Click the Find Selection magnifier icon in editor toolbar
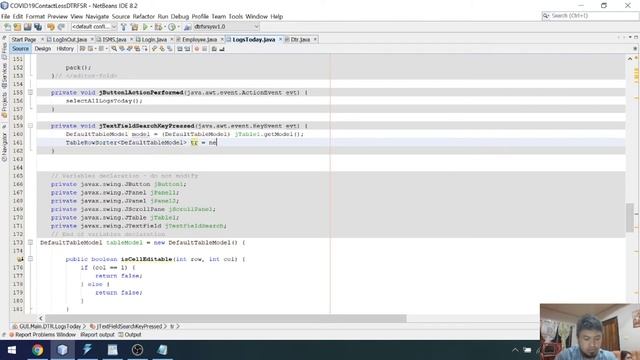Image resolution: width=640 pixels, height=360 pixels. coord(114,49)
